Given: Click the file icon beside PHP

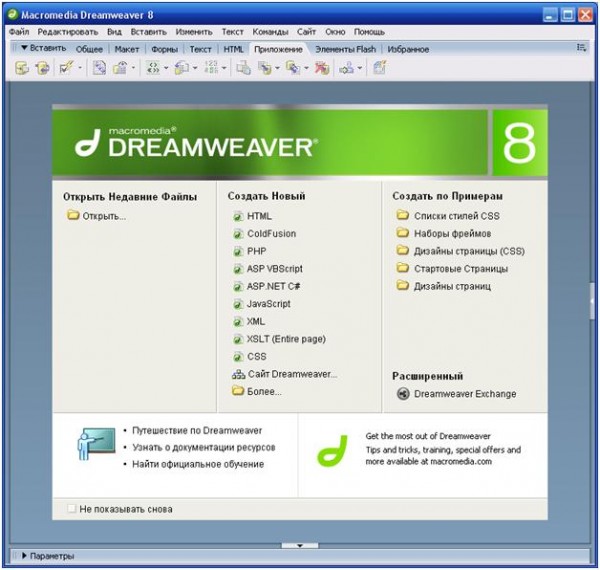Looking at the screenshot, I should [x=238, y=252].
